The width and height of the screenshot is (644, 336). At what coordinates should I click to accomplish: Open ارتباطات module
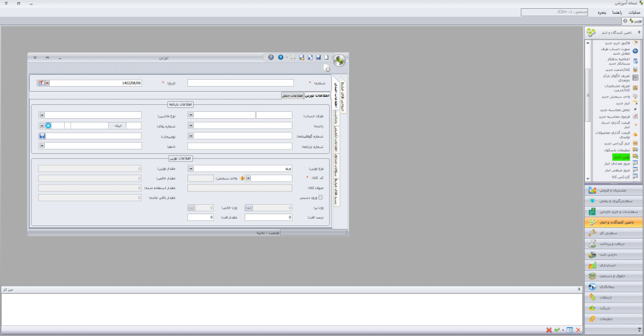[614, 297]
